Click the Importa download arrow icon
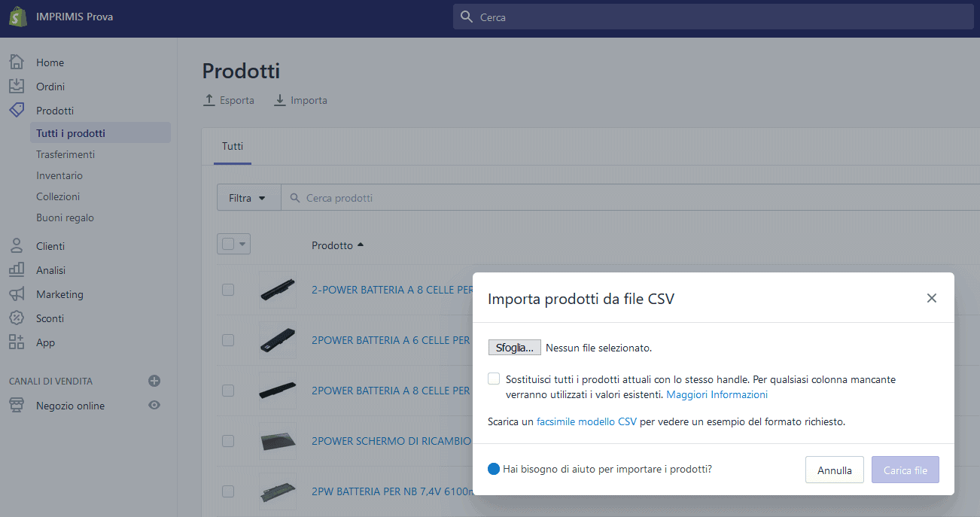The height and width of the screenshot is (517, 980). click(x=280, y=100)
